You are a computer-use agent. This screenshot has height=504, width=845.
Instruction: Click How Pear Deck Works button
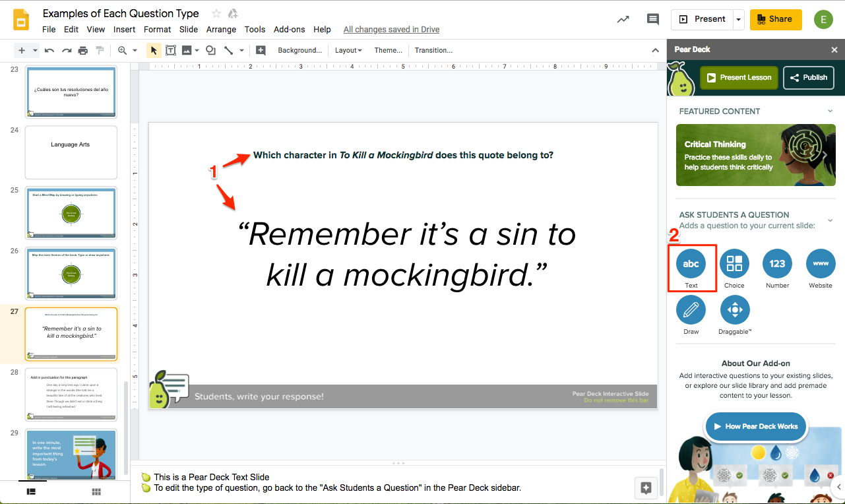pos(755,426)
